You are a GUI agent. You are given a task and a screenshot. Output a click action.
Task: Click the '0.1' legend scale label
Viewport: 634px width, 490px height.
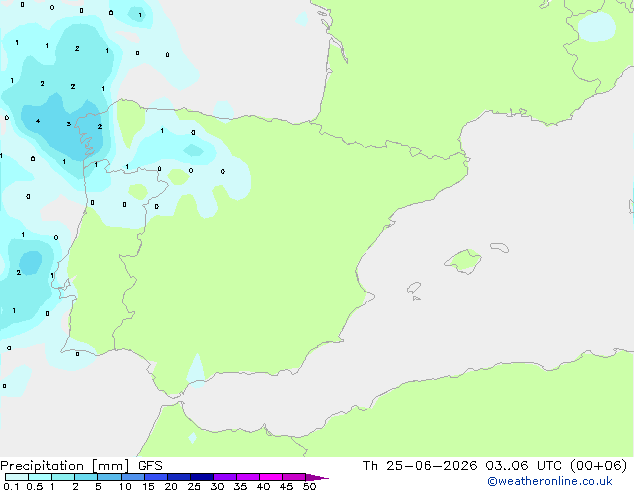(x=12, y=486)
